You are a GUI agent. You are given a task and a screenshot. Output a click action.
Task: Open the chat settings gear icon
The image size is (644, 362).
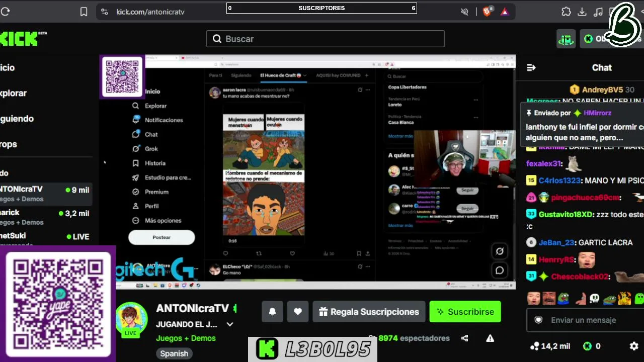(634, 346)
